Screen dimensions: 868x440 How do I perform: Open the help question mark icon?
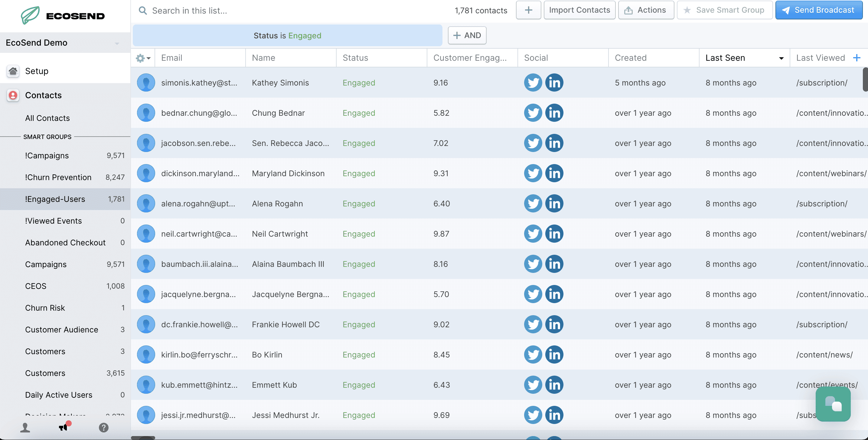(x=103, y=427)
